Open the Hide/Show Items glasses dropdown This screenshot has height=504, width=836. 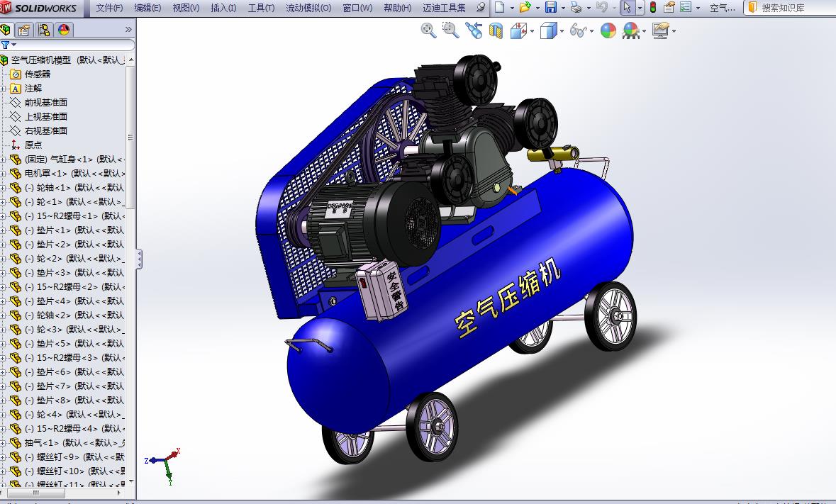coord(591,31)
